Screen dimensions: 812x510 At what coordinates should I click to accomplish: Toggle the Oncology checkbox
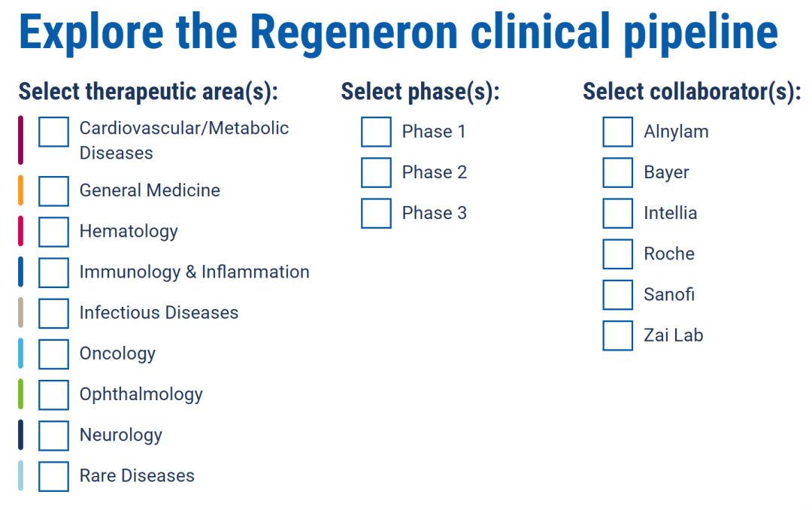pyautogui.click(x=53, y=354)
